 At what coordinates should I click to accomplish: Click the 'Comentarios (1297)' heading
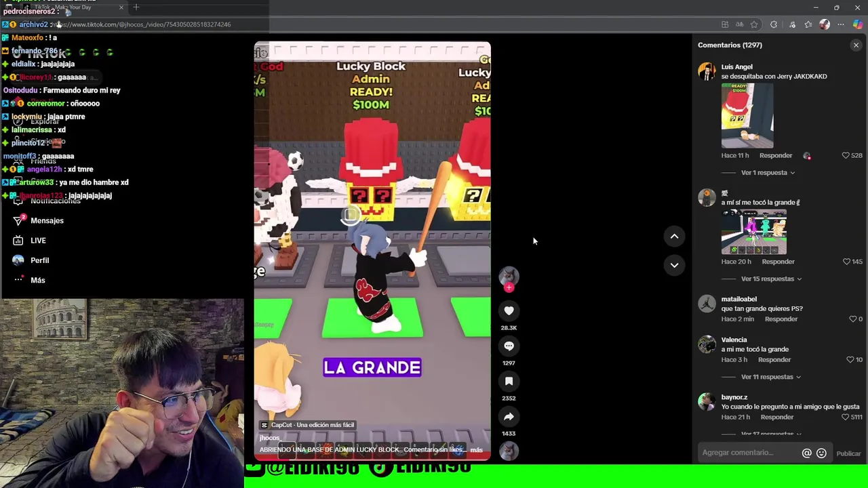pyautogui.click(x=730, y=45)
